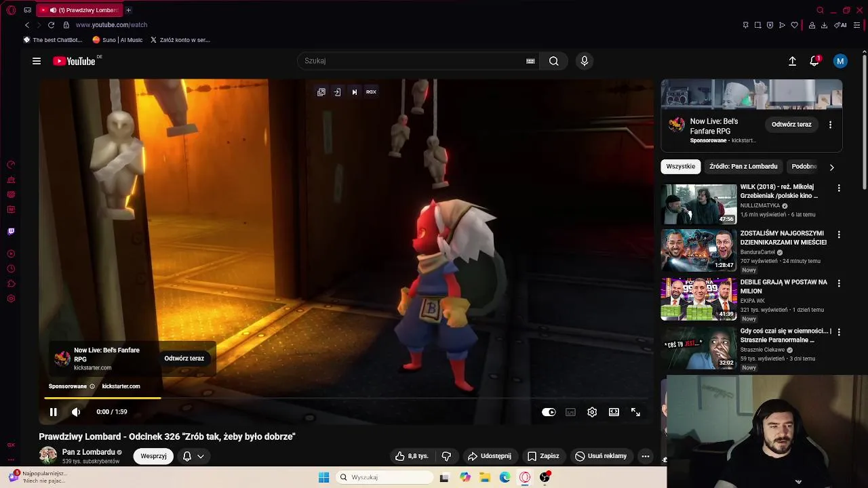Screen dimensions: 868x488
Task: Reload the page in Opera GX
Action: (x=51, y=25)
